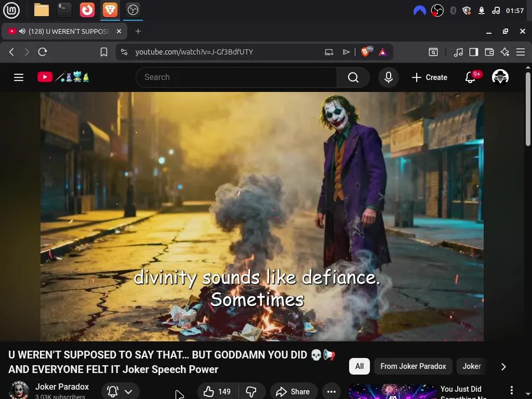Toggle the browser sidebar panel
This screenshot has width=532, height=399.
(474, 52)
